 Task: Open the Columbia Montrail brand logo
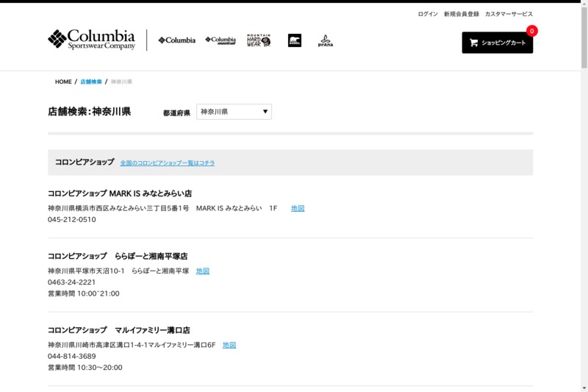click(x=220, y=40)
